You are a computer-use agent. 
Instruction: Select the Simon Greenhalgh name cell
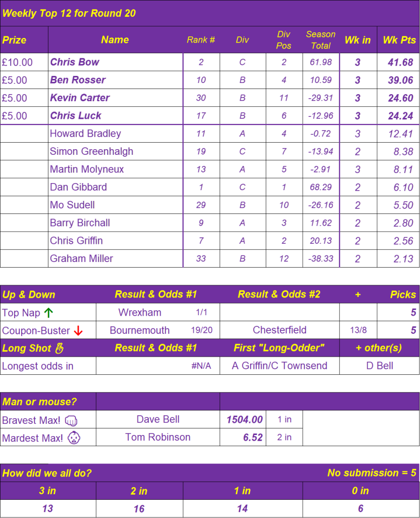point(116,151)
